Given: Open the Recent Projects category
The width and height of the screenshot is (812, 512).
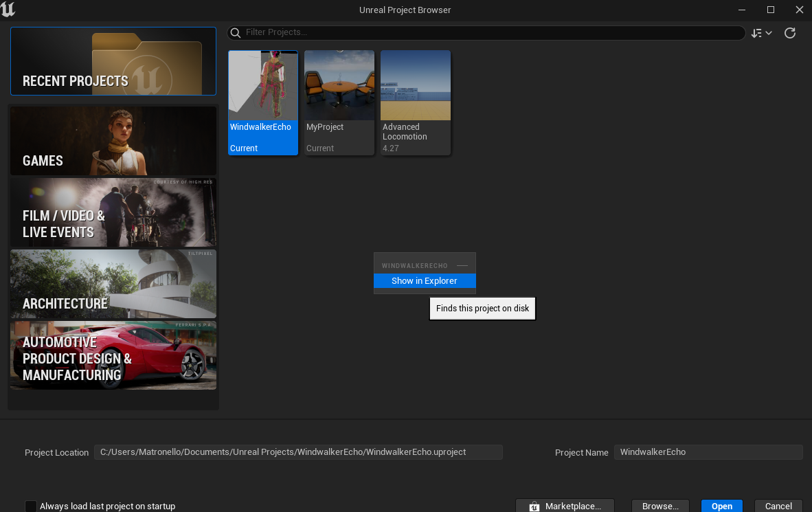Looking at the screenshot, I should coord(113,61).
